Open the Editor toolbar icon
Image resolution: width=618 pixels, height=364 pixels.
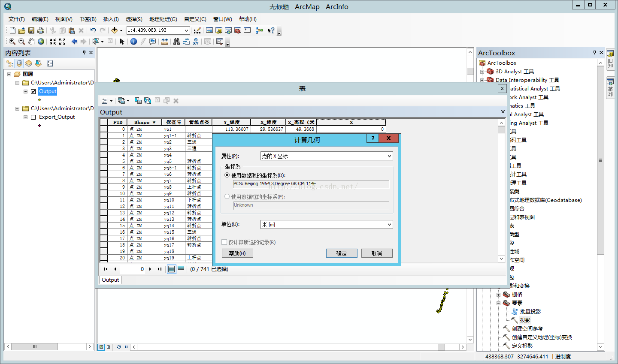coord(197,30)
